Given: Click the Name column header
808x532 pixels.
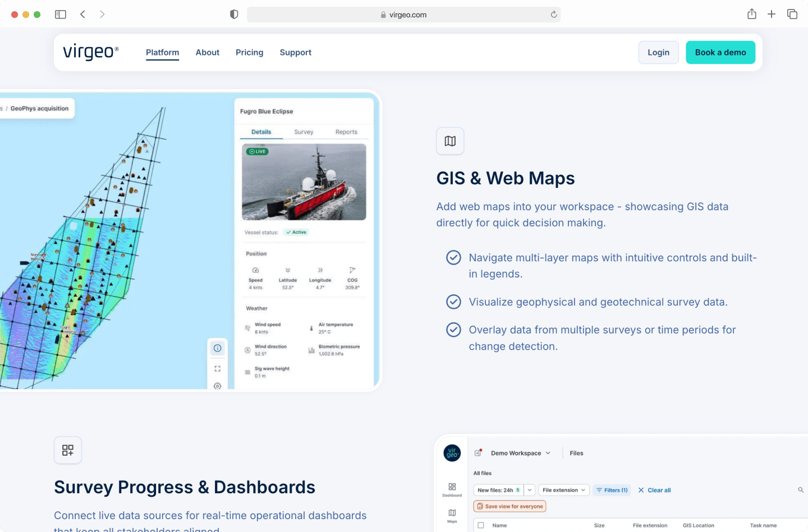Looking at the screenshot, I should [x=499, y=525].
